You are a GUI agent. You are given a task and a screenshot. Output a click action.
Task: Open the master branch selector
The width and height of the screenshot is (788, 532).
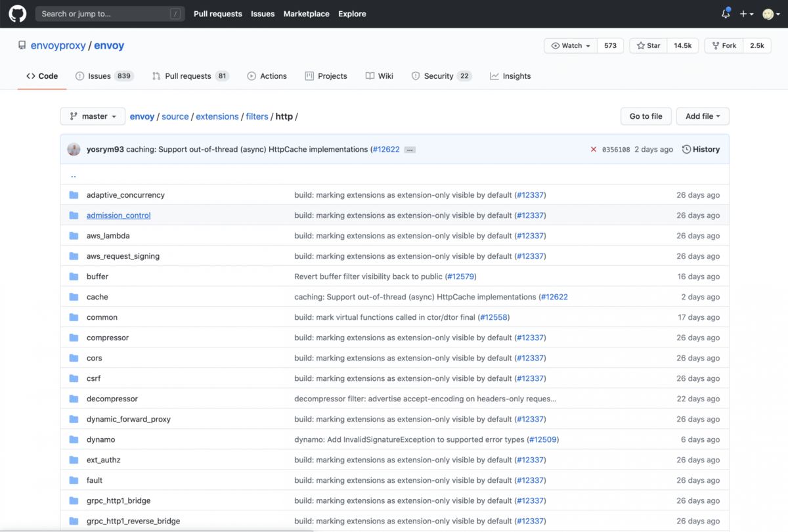tap(93, 116)
